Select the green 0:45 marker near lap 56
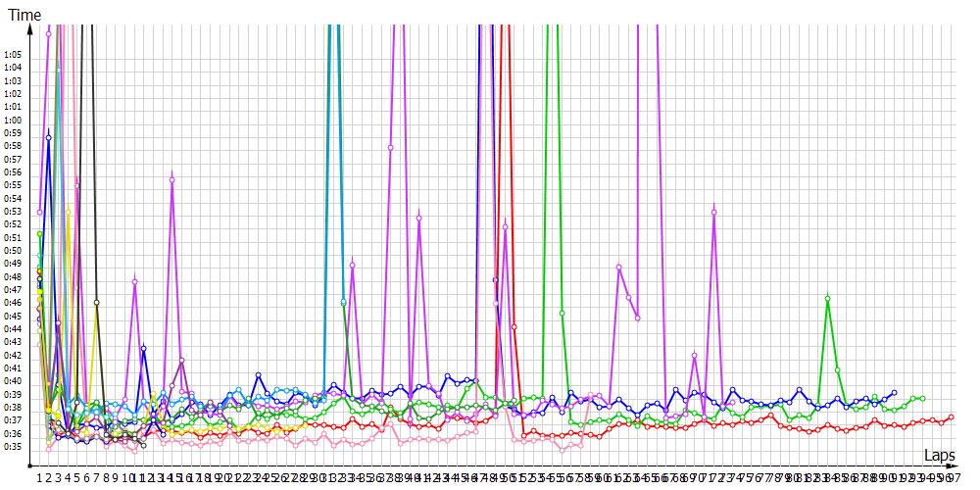 tap(562, 313)
